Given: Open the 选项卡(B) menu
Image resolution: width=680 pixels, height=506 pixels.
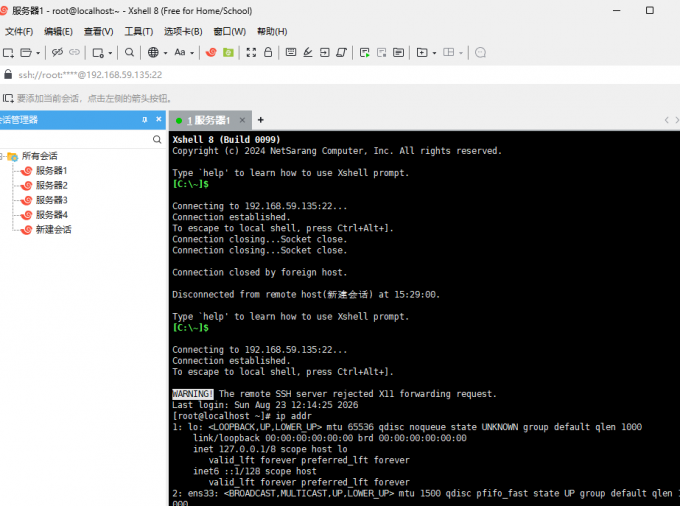Looking at the screenshot, I should [183, 32].
